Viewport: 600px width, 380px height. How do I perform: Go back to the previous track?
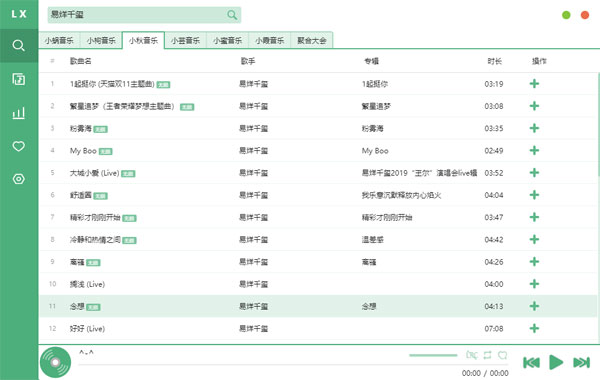[x=532, y=362]
